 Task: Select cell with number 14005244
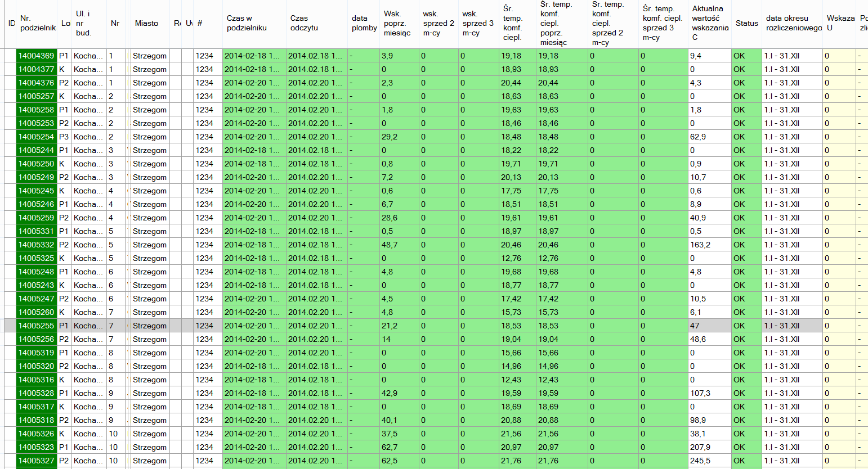pyautogui.click(x=37, y=150)
